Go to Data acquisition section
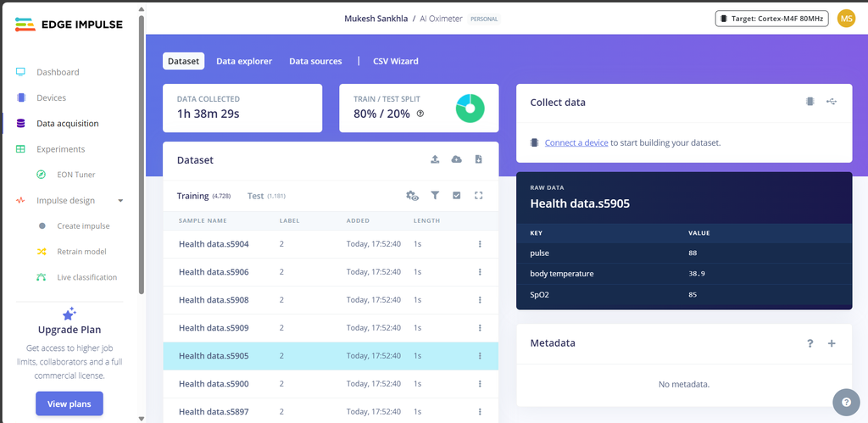 (x=68, y=124)
